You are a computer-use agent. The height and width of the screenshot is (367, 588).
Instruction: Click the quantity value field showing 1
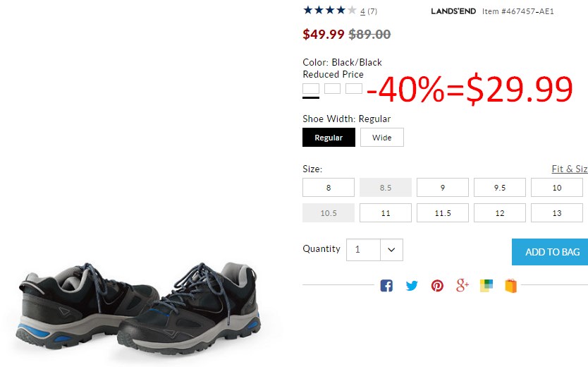363,250
